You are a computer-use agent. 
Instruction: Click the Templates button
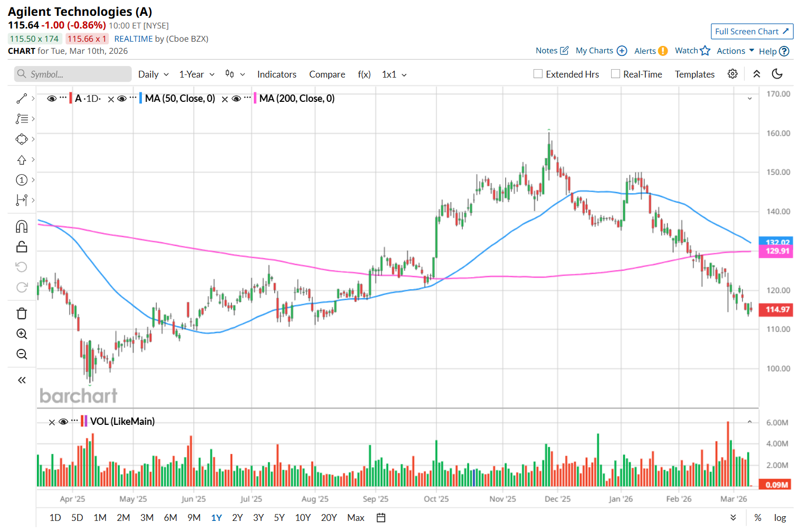tap(694, 74)
